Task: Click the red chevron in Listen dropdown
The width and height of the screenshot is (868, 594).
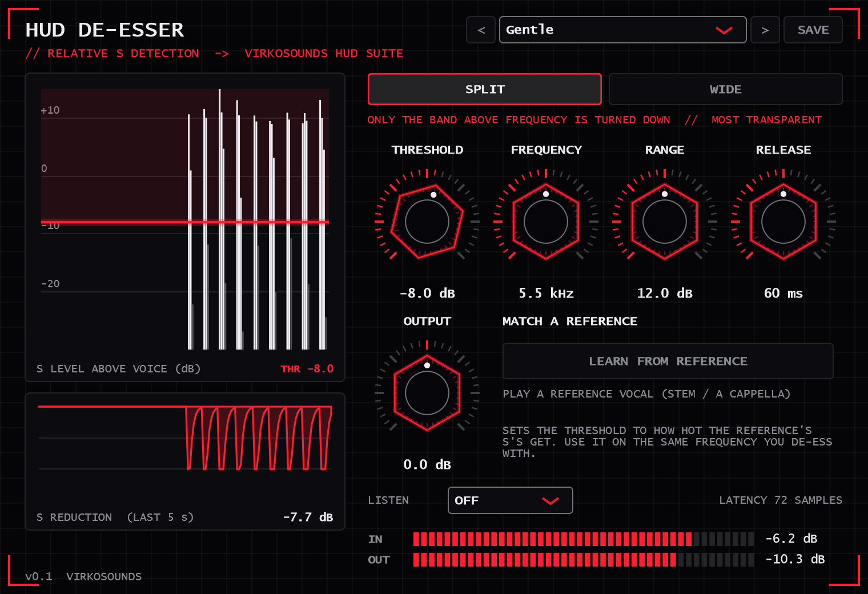Action: click(550, 501)
